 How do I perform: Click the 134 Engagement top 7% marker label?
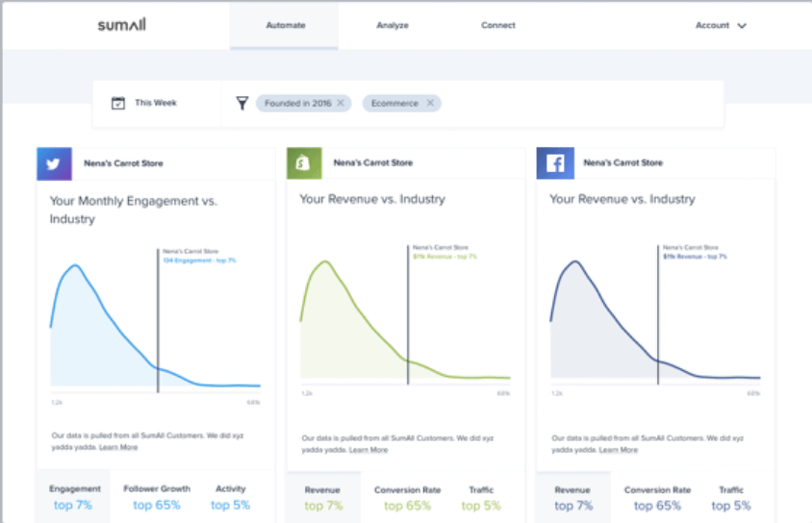coord(199,261)
